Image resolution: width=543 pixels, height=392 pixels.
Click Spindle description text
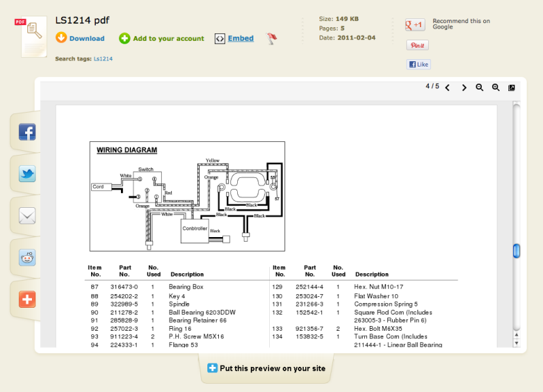179,304
